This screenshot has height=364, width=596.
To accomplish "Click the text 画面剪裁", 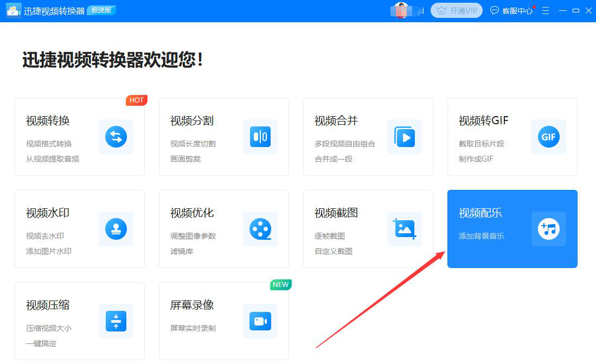I will [x=185, y=159].
